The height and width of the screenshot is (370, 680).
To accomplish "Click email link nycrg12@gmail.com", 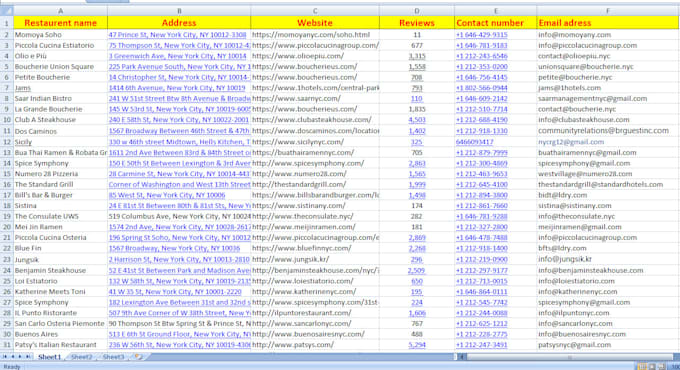I will (571, 142).
